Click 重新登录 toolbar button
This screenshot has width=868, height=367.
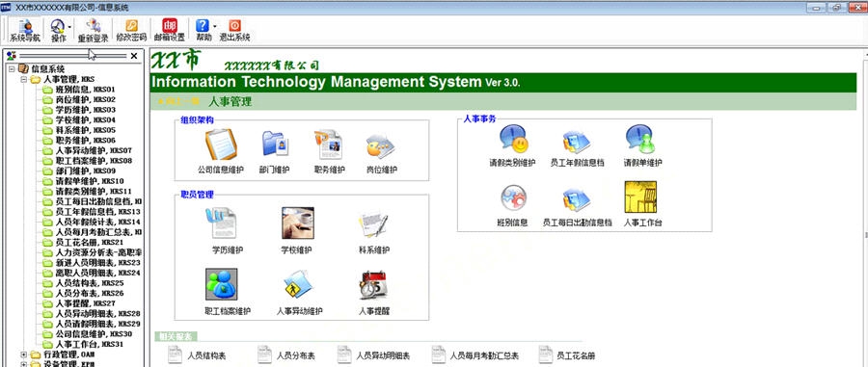point(93,31)
